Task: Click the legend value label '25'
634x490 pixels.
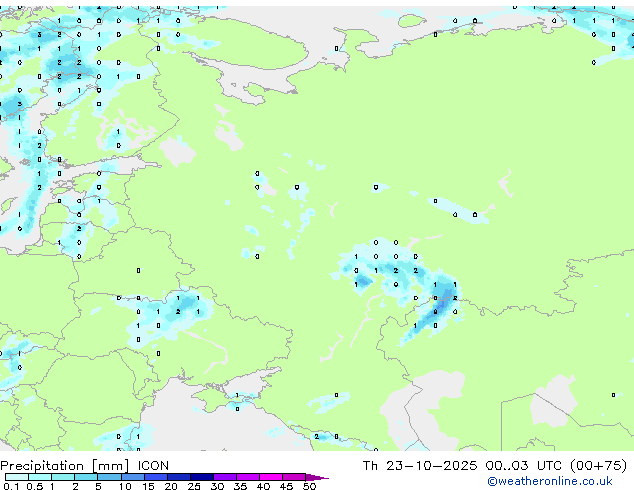Action: click(x=194, y=486)
